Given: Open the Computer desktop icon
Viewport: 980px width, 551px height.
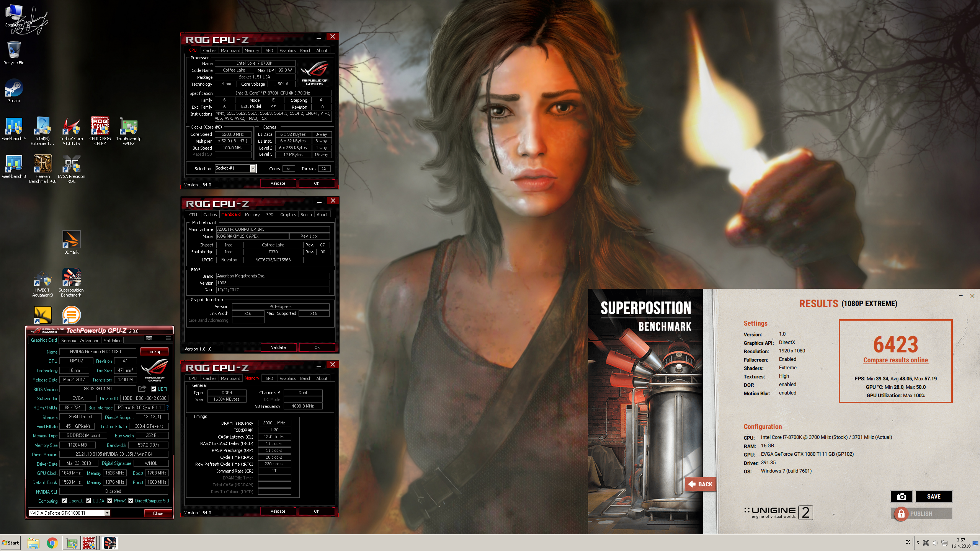Looking at the screenshot, I should pos(14,15).
